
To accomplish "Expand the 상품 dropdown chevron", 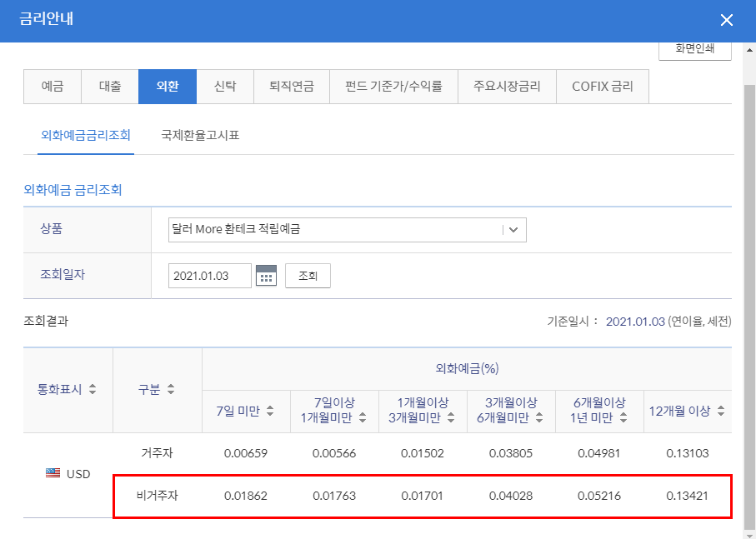I will coord(513,230).
